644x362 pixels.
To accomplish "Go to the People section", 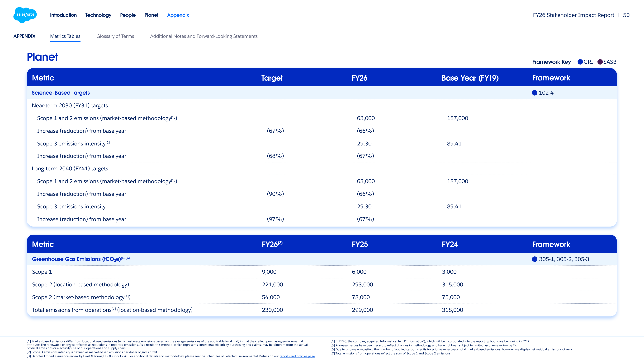I will pos(128,15).
